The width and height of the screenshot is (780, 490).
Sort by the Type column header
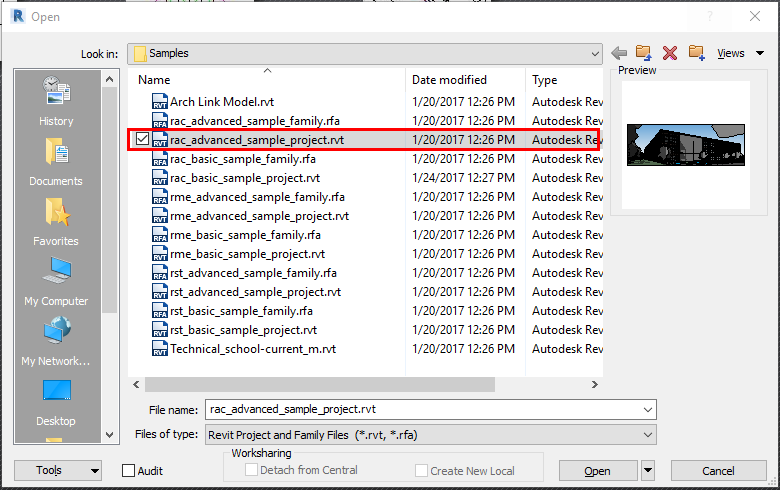coord(545,80)
